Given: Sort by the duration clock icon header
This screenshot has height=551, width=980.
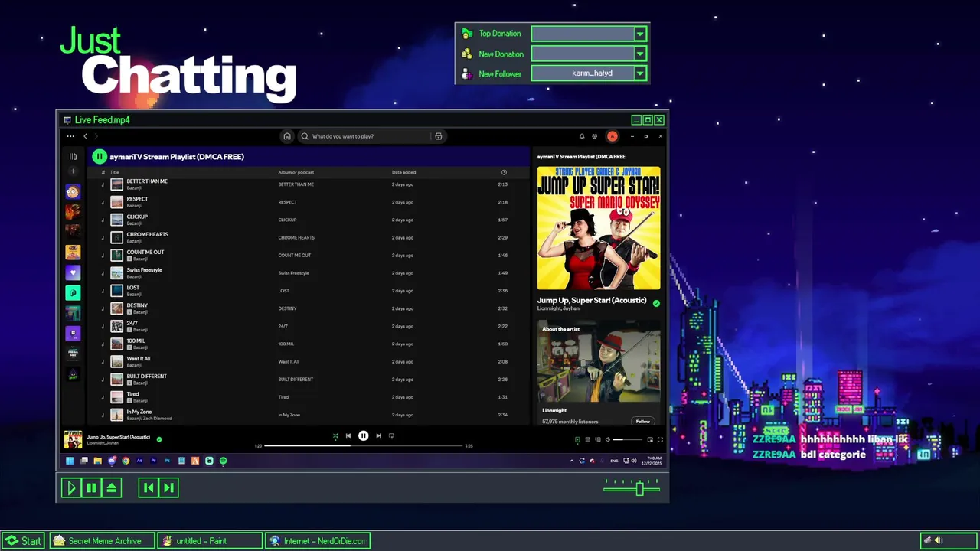Looking at the screenshot, I should (504, 172).
